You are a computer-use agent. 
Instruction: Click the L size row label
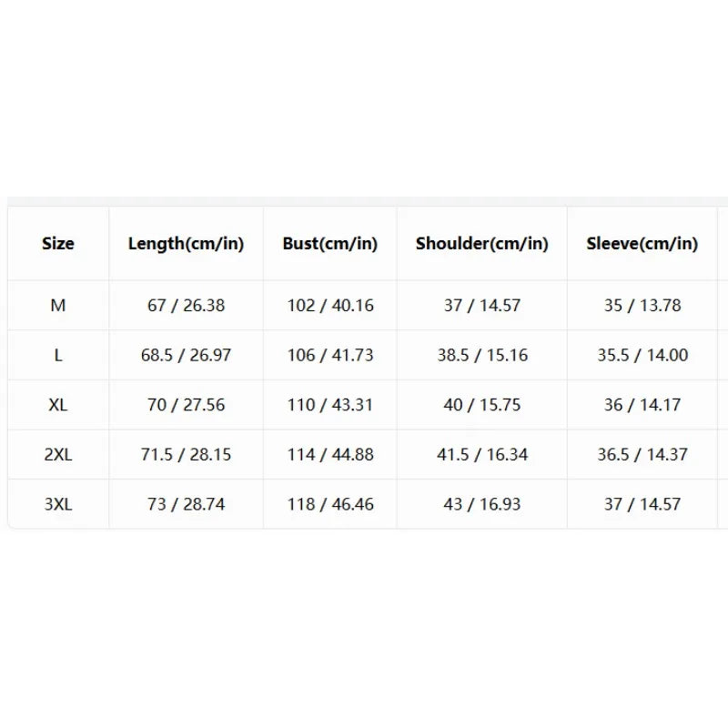[x=58, y=355]
